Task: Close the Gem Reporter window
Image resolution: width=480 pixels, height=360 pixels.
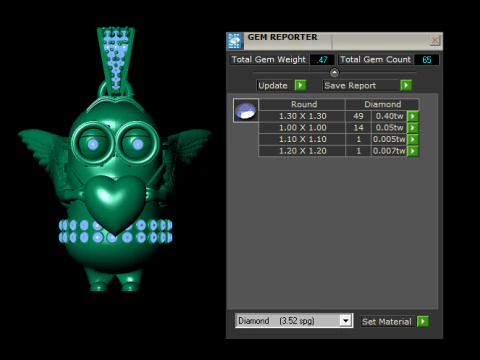Action: (435, 41)
